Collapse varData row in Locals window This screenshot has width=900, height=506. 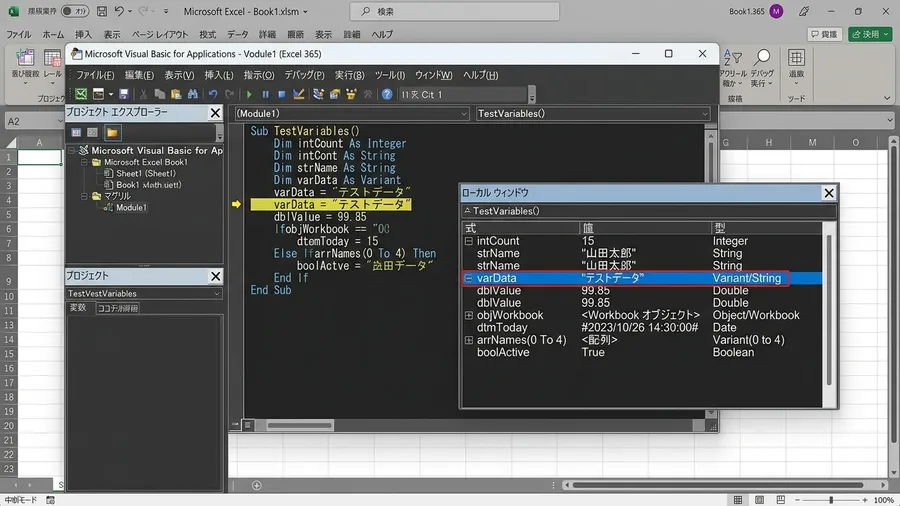(468, 278)
